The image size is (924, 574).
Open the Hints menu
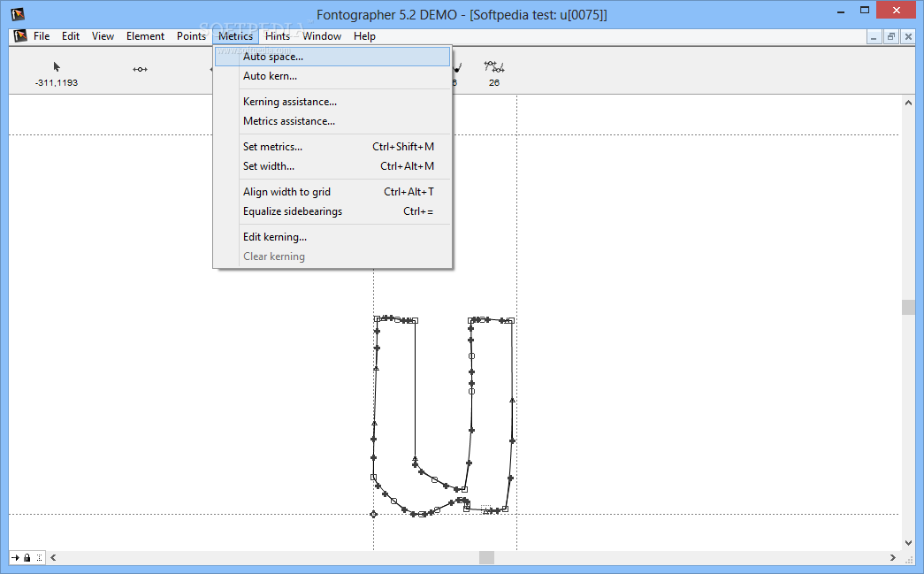pos(278,36)
